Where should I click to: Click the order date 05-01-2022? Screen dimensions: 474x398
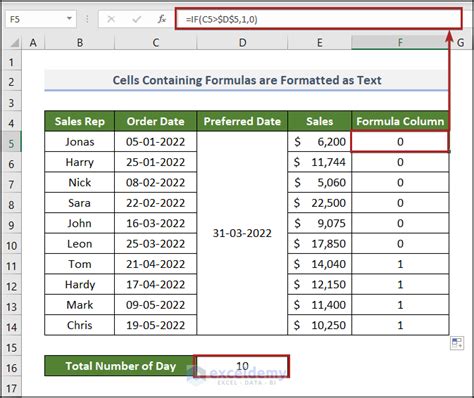(156, 142)
